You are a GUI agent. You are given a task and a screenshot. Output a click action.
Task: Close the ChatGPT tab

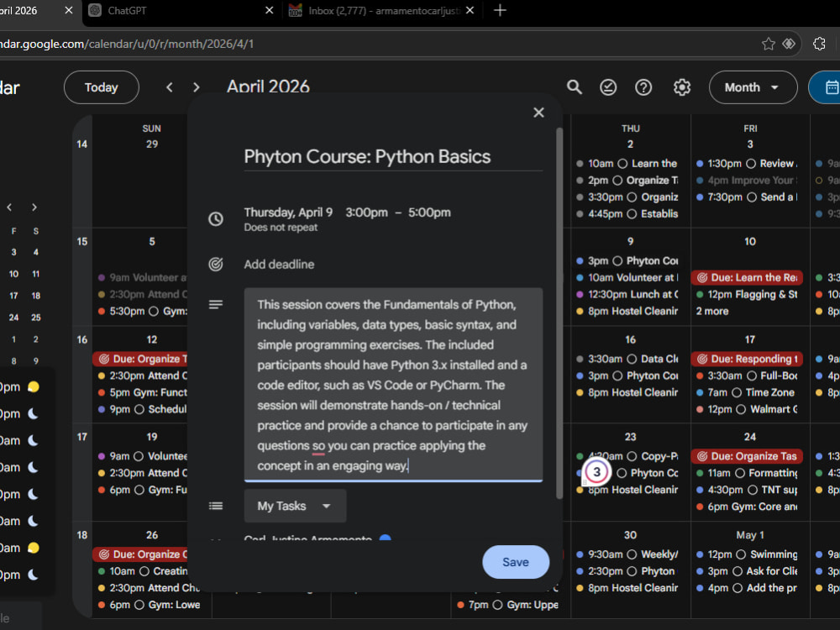270,10
